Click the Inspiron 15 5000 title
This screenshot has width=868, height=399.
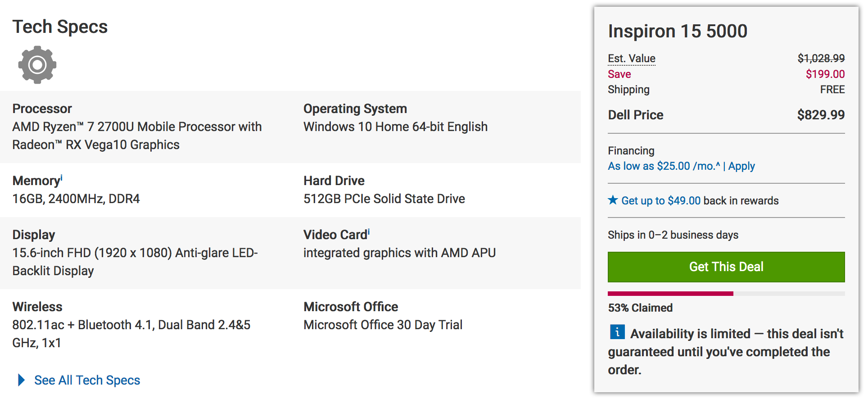(678, 31)
